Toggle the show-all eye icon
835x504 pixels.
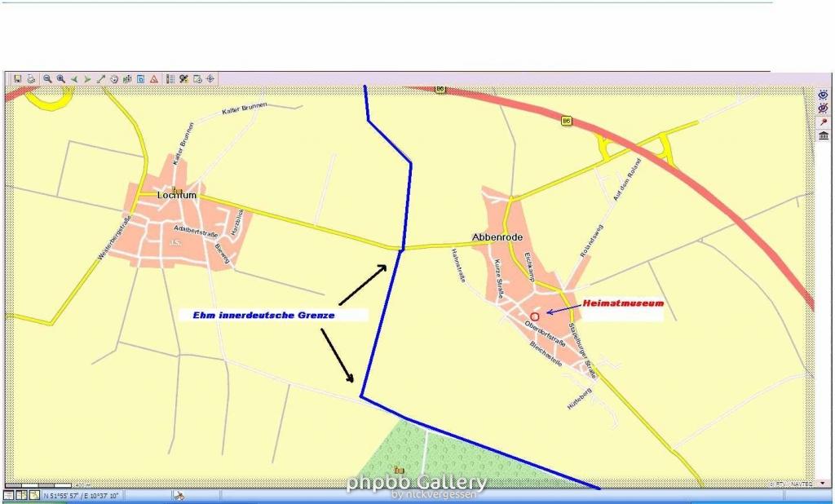(824, 95)
